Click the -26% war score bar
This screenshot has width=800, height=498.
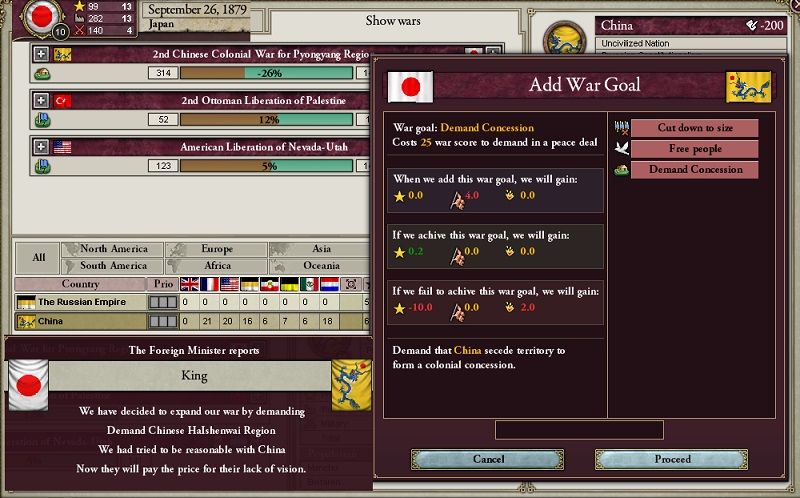266,73
